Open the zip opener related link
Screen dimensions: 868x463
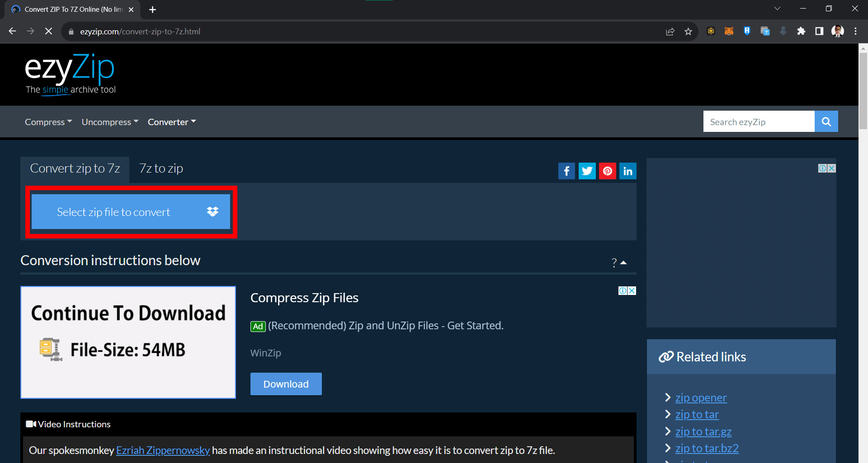click(x=700, y=398)
